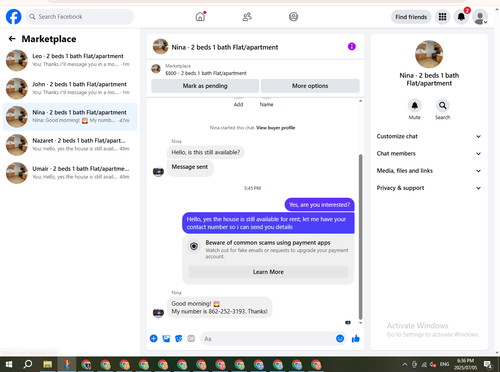
Task: Open the emoji picker
Action: coord(340,339)
